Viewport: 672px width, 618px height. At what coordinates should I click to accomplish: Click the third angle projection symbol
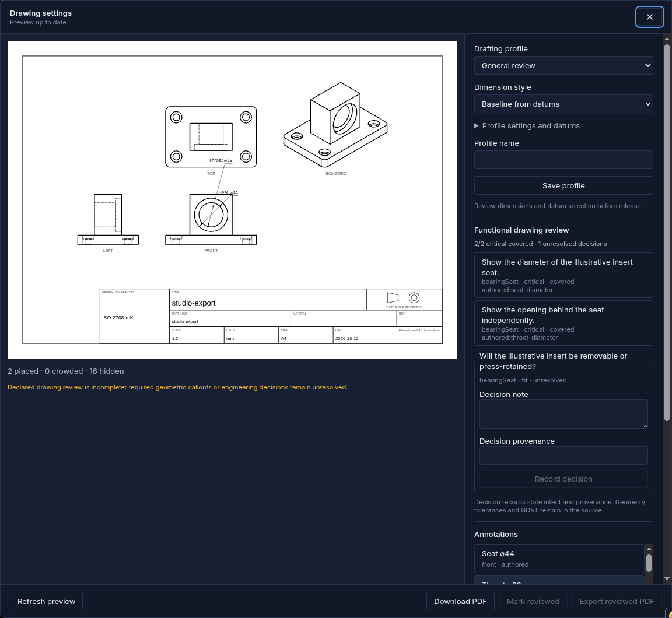[x=404, y=298]
